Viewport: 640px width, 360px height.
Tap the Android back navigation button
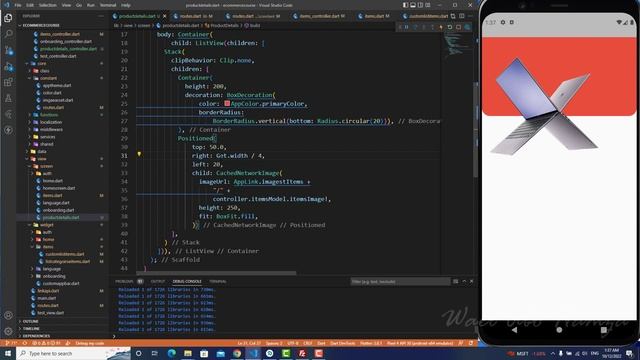[514, 330]
